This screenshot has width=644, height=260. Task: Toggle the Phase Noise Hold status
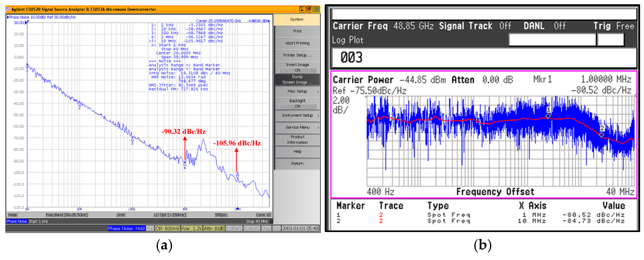pyautogui.click(x=126, y=228)
